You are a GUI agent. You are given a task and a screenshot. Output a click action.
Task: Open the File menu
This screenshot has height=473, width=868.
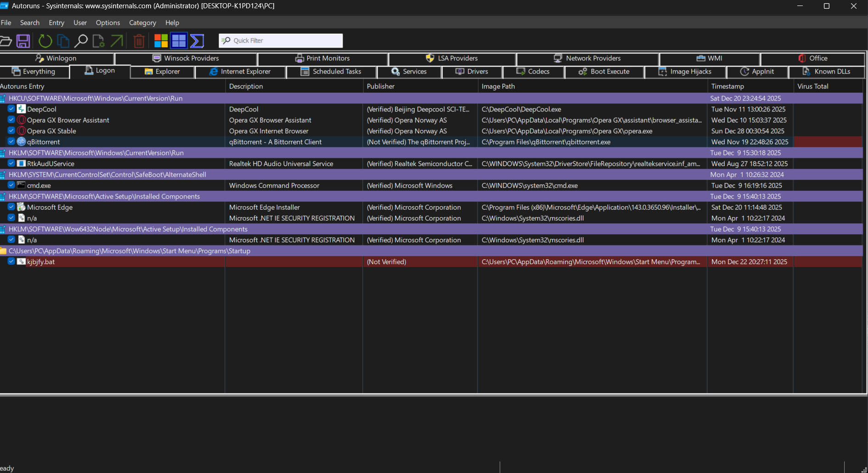pyautogui.click(x=6, y=22)
